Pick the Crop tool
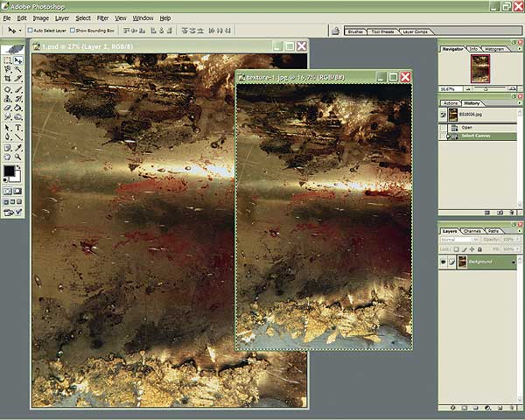The width and height of the screenshot is (525, 420). [8, 80]
